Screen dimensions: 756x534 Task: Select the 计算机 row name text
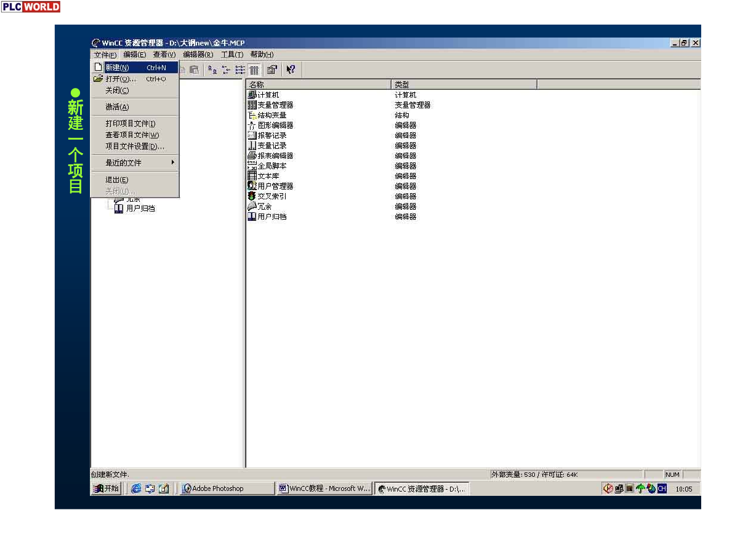click(x=268, y=95)
